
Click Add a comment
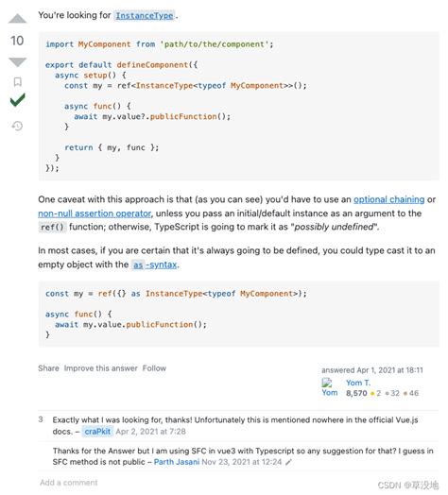(x=69, y=483)
